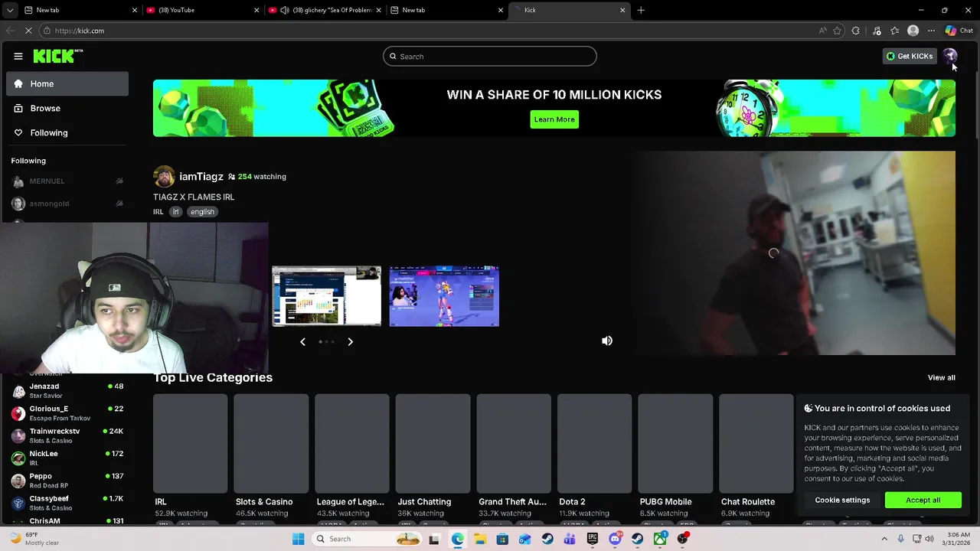Click View all for live categories
This screenshot has height=551, width=980.
point(941,377)
